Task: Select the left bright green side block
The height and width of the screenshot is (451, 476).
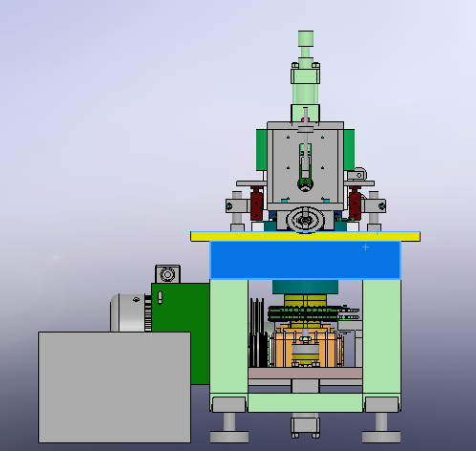Action: (262, 150)
